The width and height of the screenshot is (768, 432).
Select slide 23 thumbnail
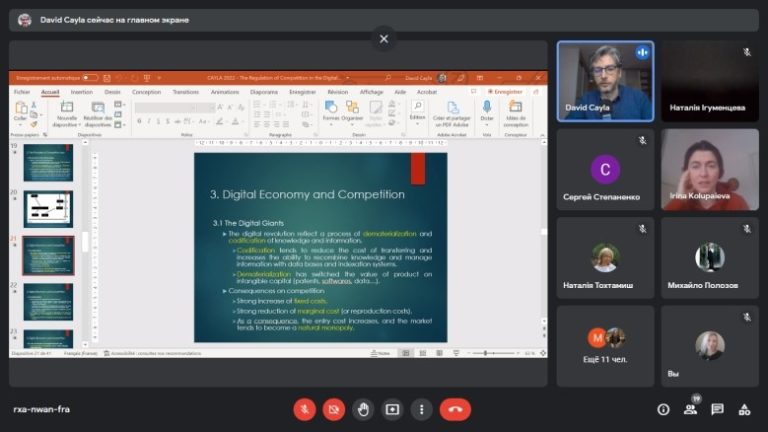click(48, 339)
